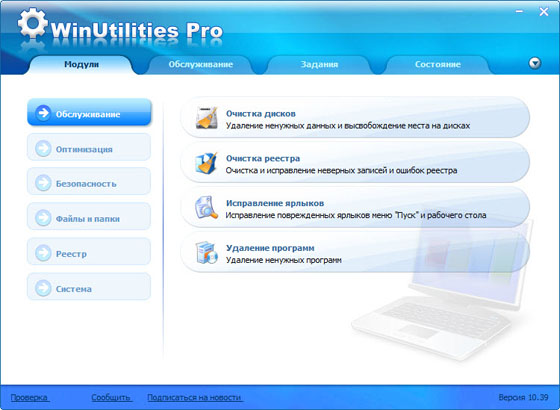Click the WinUtilities Pro title text
The height and width of the screenshot is (410, 560).
tap(137, 31)
